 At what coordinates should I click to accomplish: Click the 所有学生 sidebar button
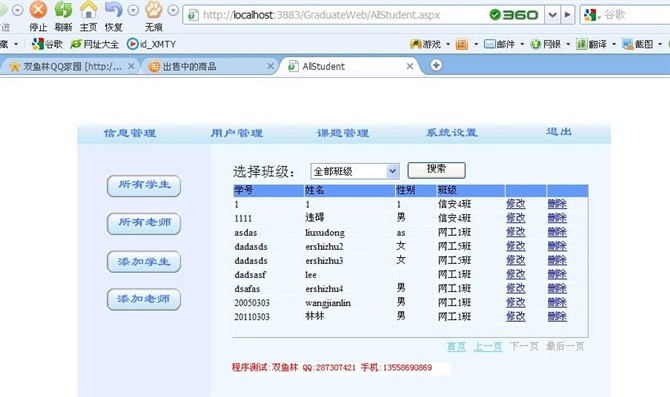point(144,186)
